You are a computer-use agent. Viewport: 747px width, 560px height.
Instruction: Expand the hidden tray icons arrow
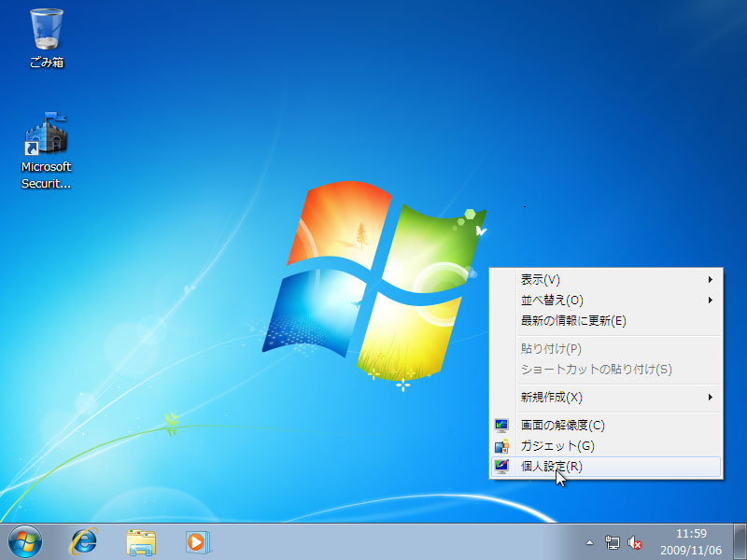click(x=590, y=541)
